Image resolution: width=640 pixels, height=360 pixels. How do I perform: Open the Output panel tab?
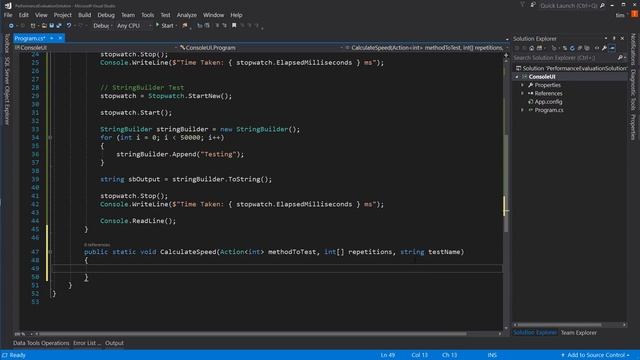click(114, 343)
